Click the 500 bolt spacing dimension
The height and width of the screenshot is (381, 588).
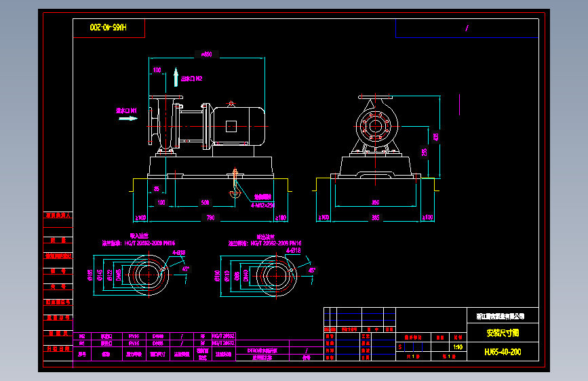[205, 203]
